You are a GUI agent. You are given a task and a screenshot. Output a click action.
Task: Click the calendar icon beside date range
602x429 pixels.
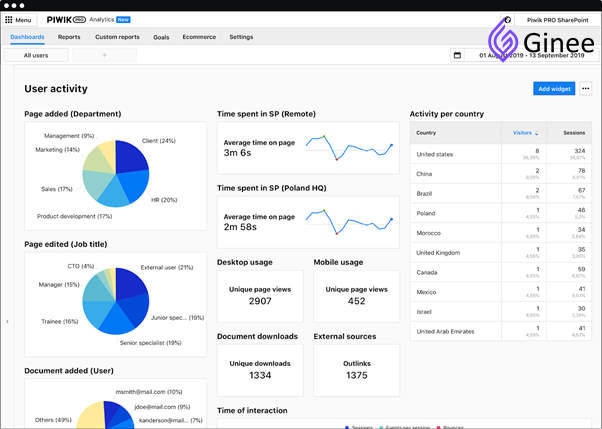click(457, 55)
